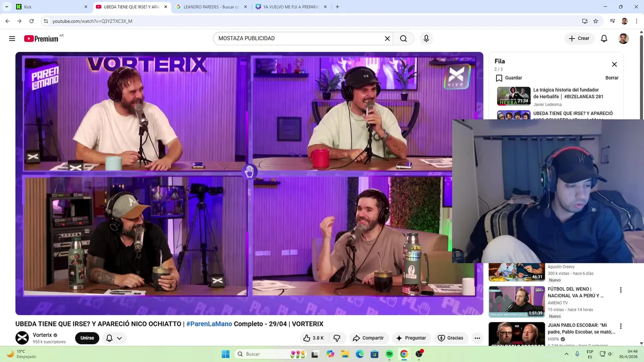Open Chrome three-dot menu
Viewport: 644px width, 362px height.
click(636, 21)
